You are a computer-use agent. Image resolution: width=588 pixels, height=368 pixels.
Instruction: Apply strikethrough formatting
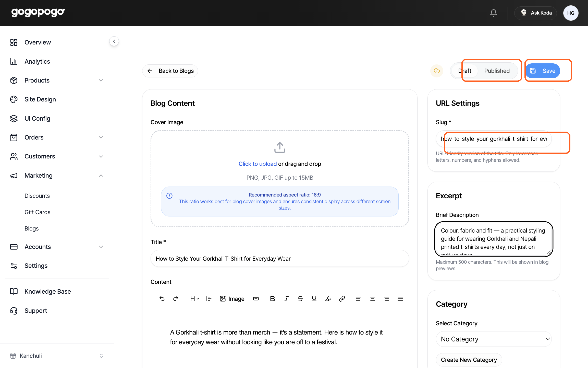click(300, 298)
